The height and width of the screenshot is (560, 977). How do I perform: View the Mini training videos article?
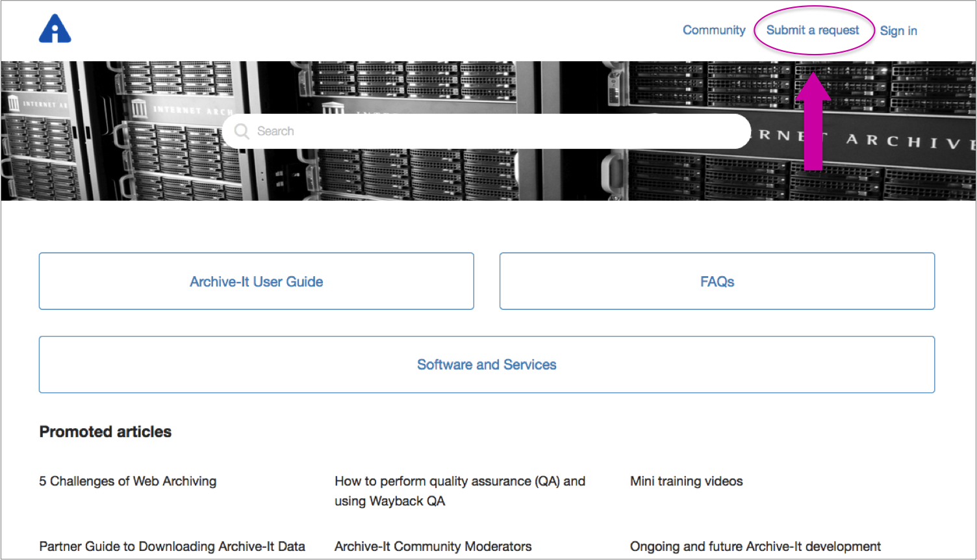(x=686, y=481)
